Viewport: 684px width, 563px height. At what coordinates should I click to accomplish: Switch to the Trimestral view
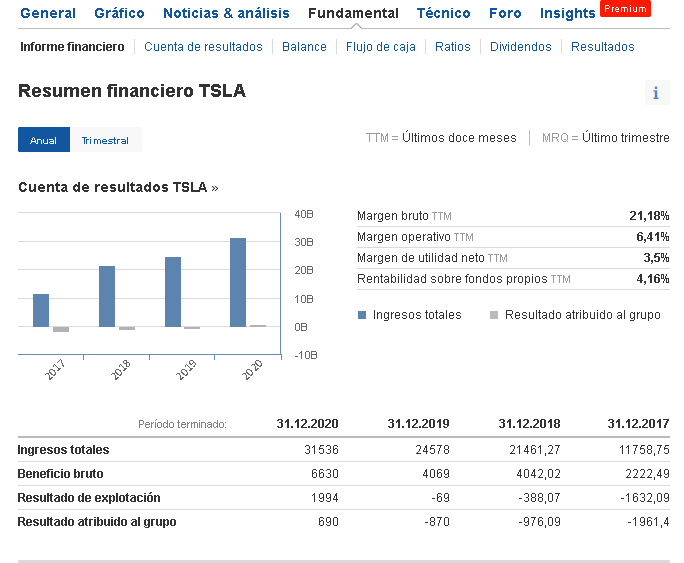pos(106,140)
